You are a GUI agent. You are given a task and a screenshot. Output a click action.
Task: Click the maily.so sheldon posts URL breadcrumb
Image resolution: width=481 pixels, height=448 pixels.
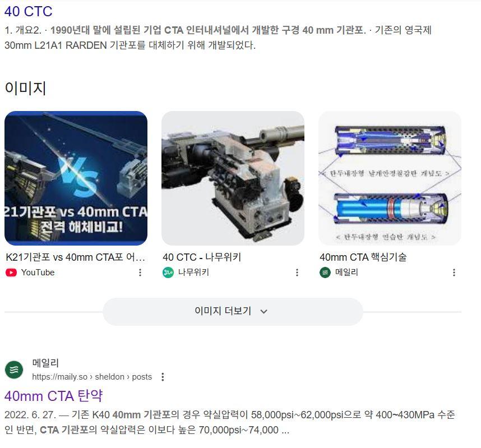point(92,377)
